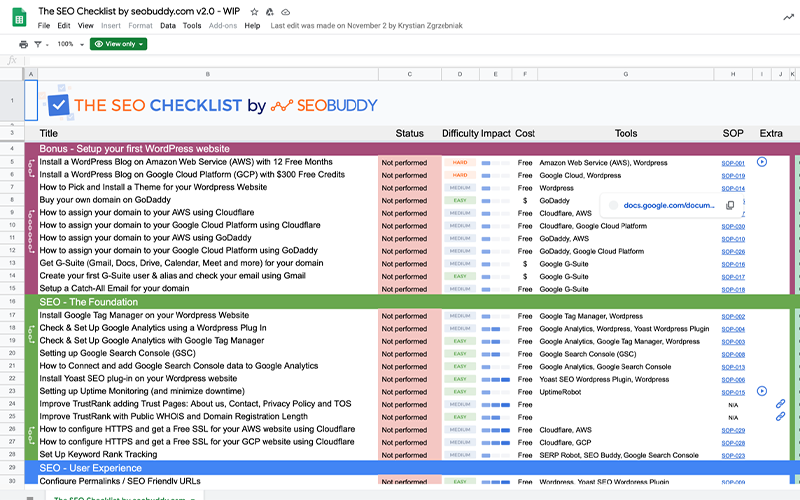800x500 pixels.
Task: Click 'Setting up Google Search Console (GSC)' cell
Action: (208, 353)
